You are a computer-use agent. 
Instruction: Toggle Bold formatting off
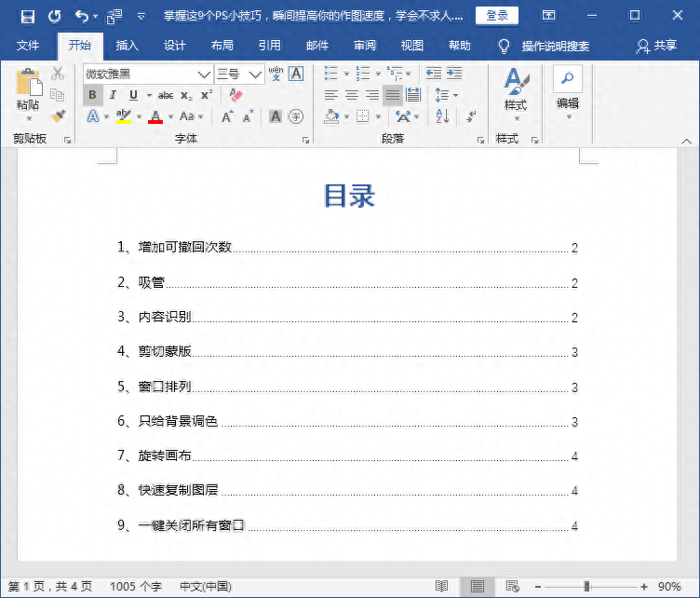92,95
